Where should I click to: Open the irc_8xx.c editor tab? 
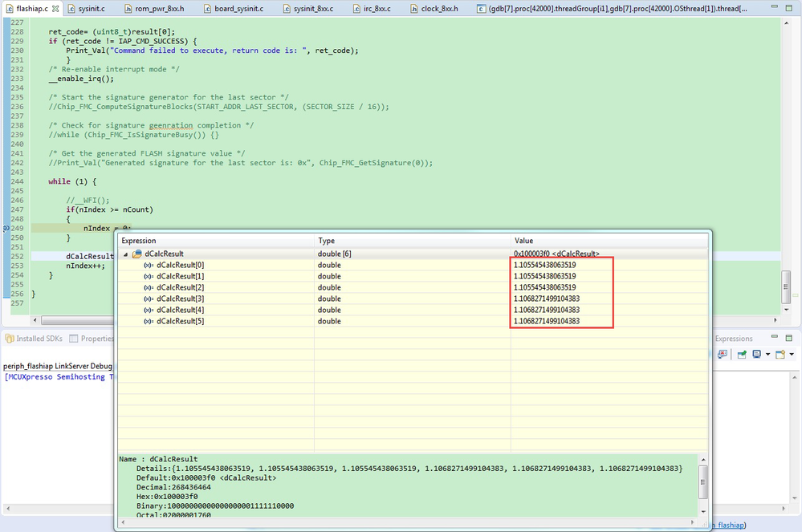tap(372, 9)
